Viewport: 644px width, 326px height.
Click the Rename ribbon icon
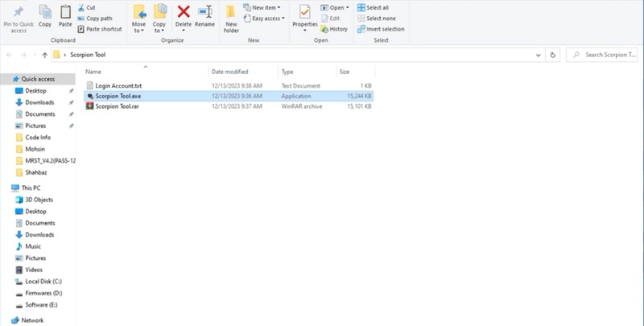click(x=204, y=12)
